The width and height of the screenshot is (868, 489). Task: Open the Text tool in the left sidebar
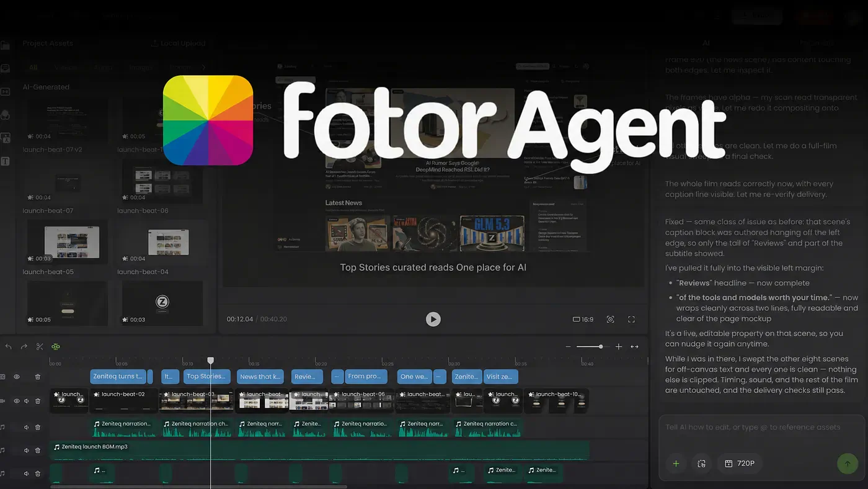pyautogui.click(x=5, y=161)
